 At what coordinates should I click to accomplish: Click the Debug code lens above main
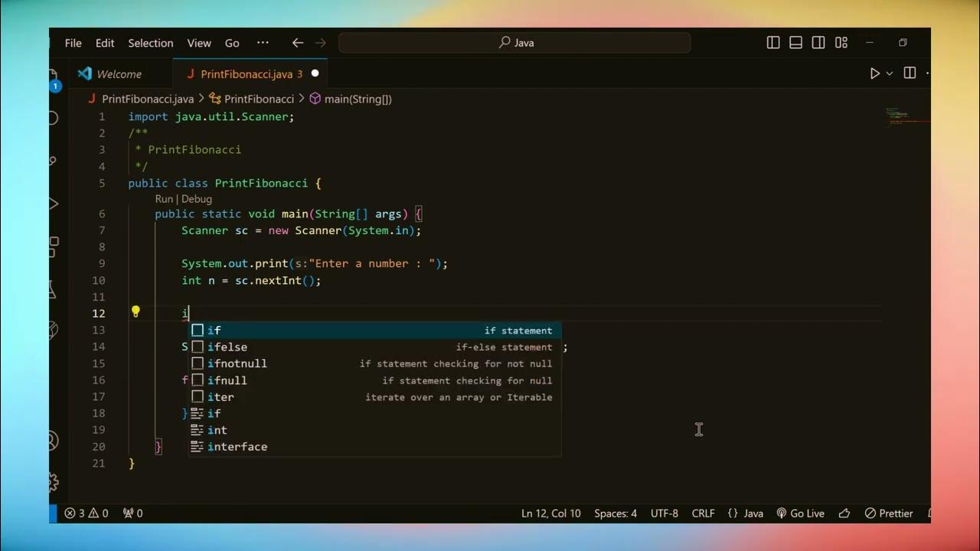(197, 199)
